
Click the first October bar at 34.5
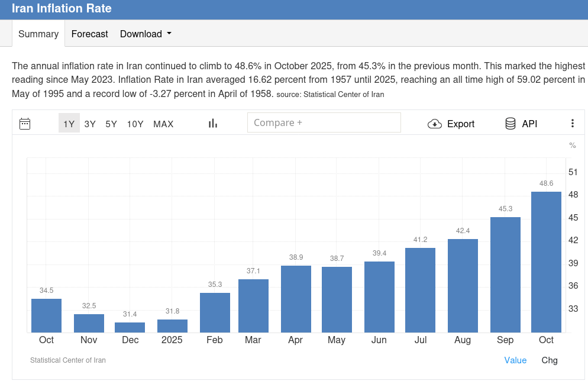(46, 316)
